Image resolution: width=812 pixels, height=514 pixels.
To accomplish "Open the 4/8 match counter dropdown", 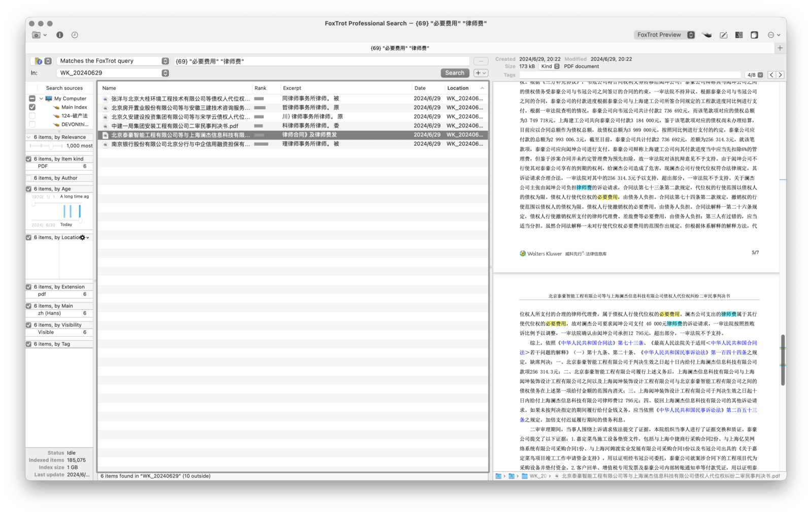I will (755, 75).
